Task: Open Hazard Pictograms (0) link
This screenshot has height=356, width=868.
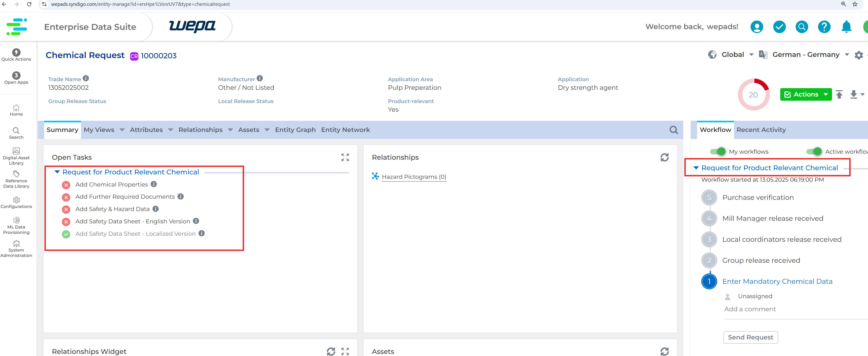Action: click(x=414, y=177)
